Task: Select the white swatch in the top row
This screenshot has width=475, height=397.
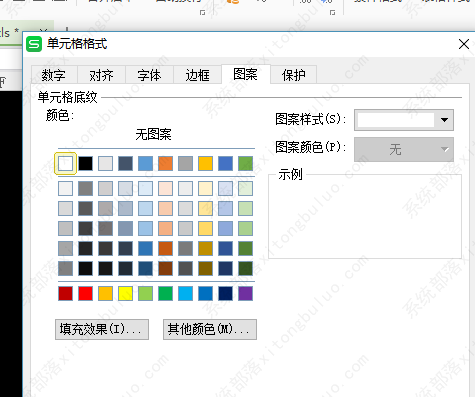Action: click(65, 163)
